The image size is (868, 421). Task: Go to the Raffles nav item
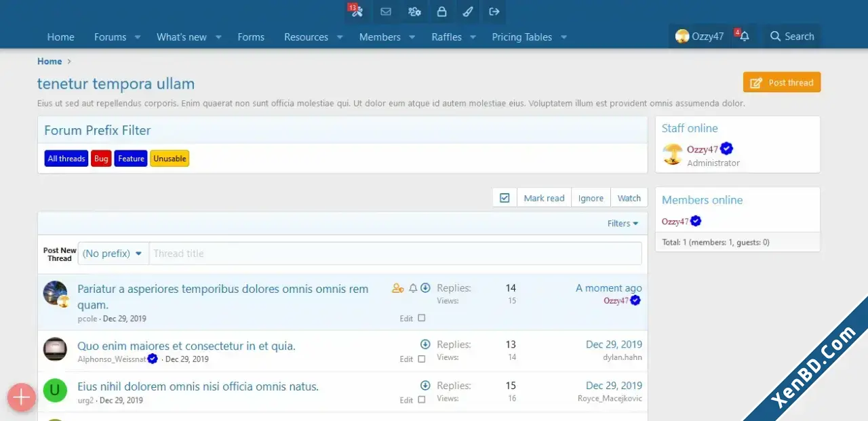(446, 37)
